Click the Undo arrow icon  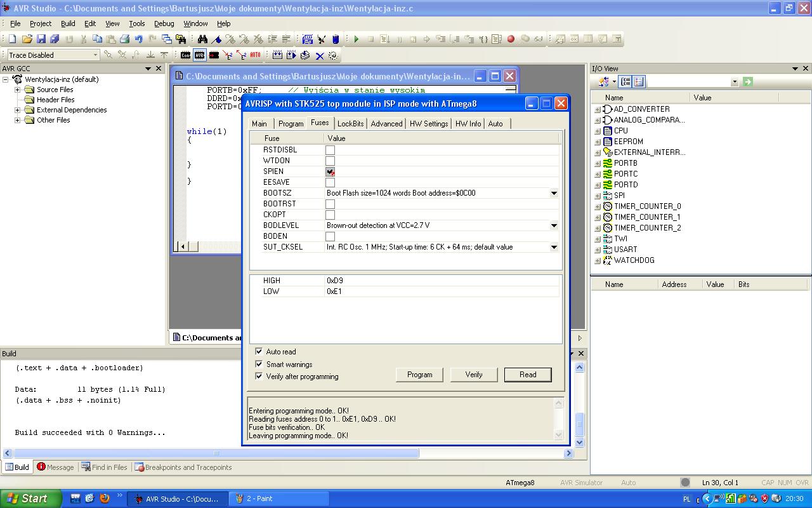tap(139, 39)
